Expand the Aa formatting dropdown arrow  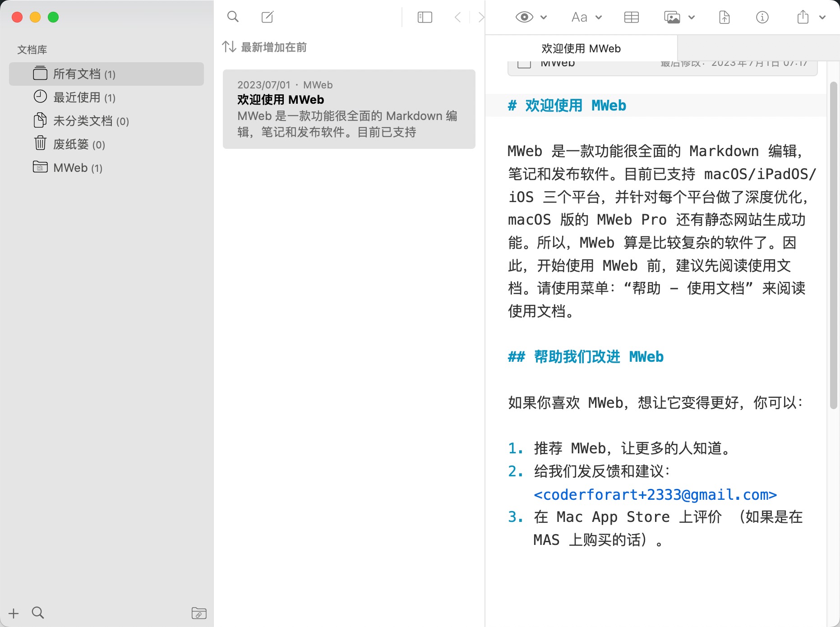coord(599,17)
